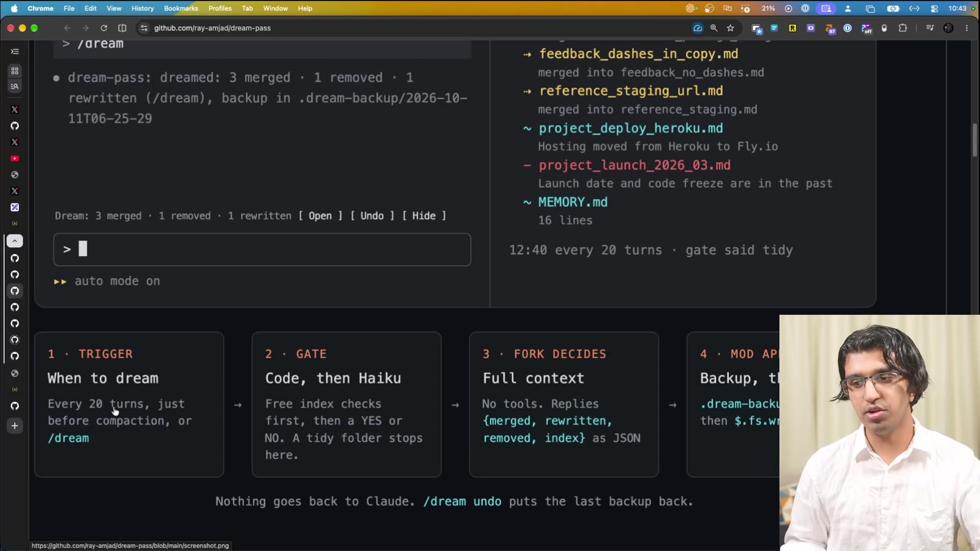The width and height of the screenshot is (980, 551).
Task: Click the battery icon in menu bar
Action: tap(894, 9)
